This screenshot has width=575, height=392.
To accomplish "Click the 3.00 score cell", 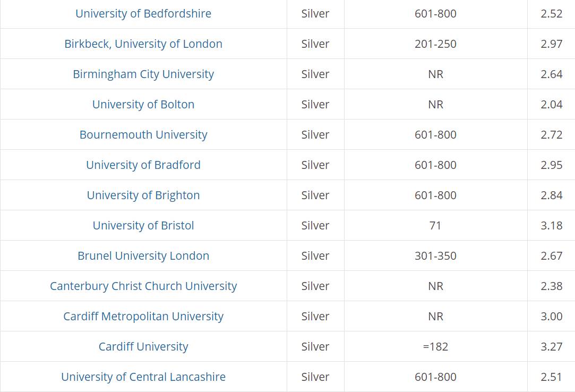I will [x=551, y=317].
